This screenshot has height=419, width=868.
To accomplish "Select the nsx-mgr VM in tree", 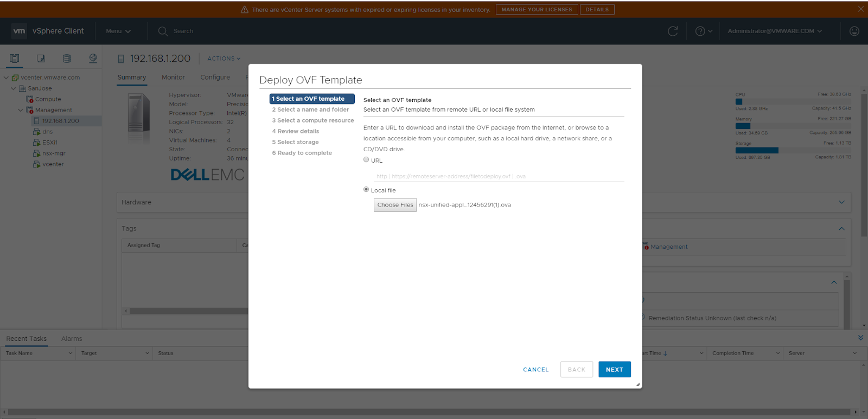I will (54, 153).
